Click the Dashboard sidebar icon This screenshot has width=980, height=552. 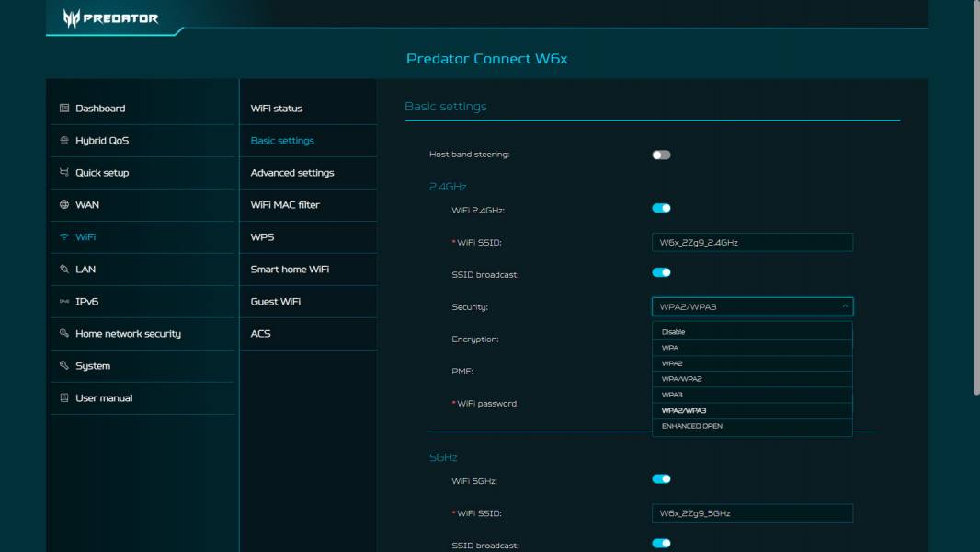coord(63,108)
